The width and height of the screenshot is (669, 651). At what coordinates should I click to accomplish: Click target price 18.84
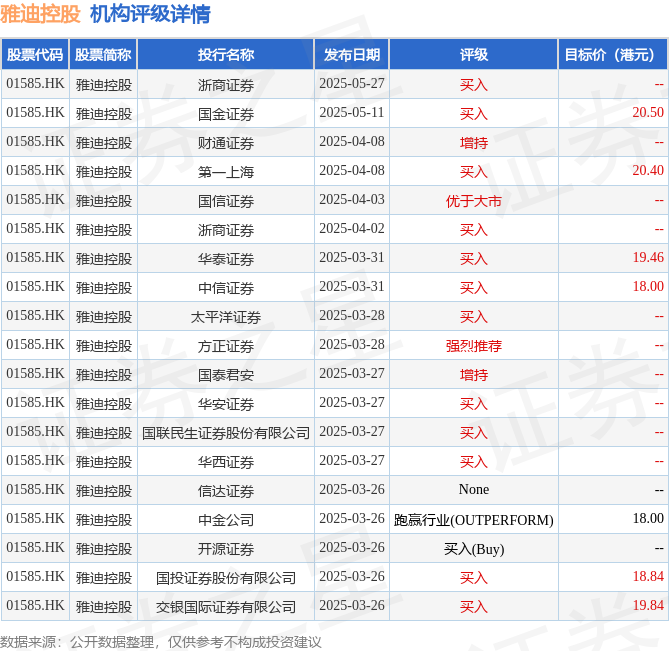point(648,577)
